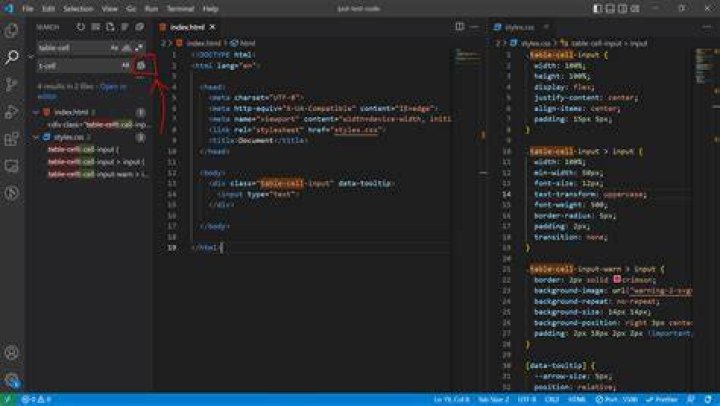
Task: Toggle Use Regular Expression in search field
Action: coord(138,47)
